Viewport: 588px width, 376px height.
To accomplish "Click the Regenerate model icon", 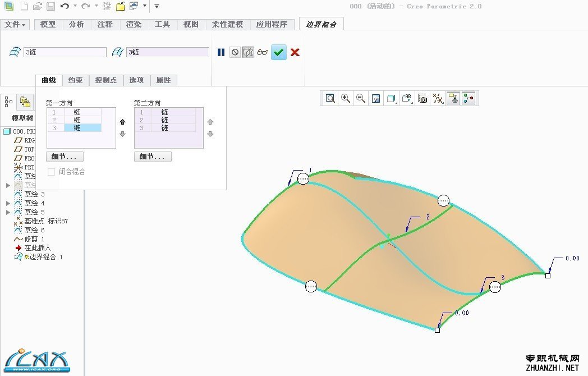I will pyautogui.click(x=107, y=6).
